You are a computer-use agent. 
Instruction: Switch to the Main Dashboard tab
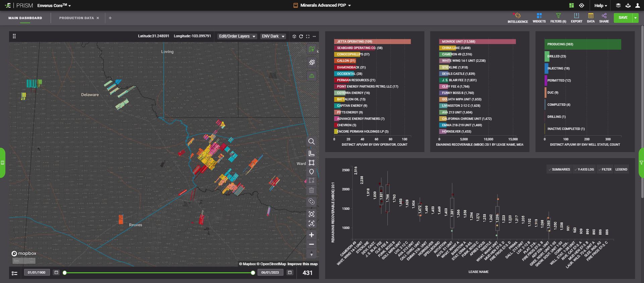click(x=25, y=18)
